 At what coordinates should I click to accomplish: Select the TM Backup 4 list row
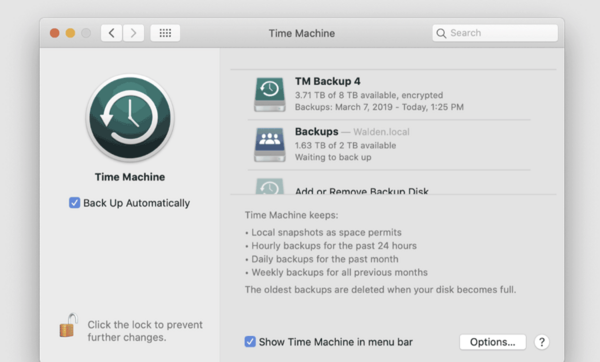coord(389,95)
